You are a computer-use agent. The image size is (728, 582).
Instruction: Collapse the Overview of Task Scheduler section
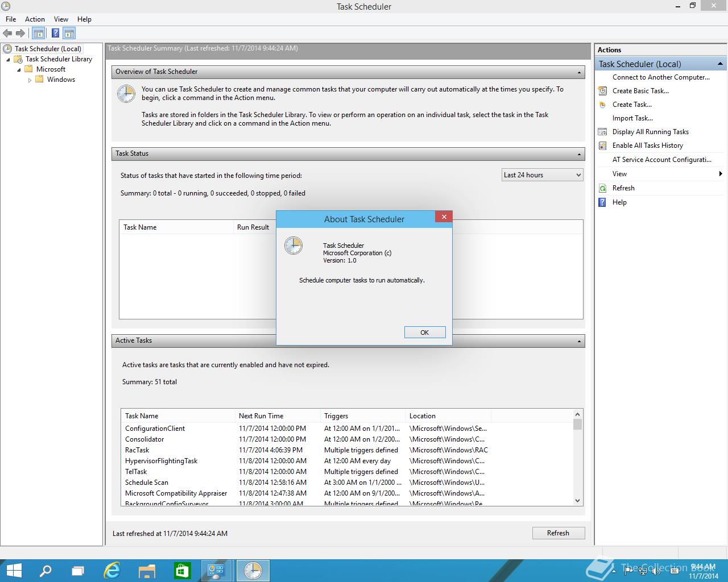pyautogui.click(x=579, y=72)
